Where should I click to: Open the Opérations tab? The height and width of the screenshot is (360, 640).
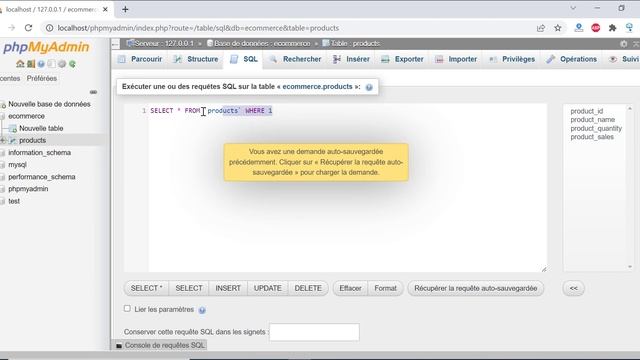click(572, 59)
